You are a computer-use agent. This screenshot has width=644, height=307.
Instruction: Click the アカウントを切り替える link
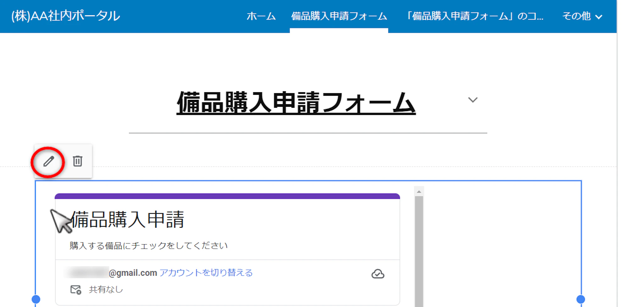click(x=206, y=273)
